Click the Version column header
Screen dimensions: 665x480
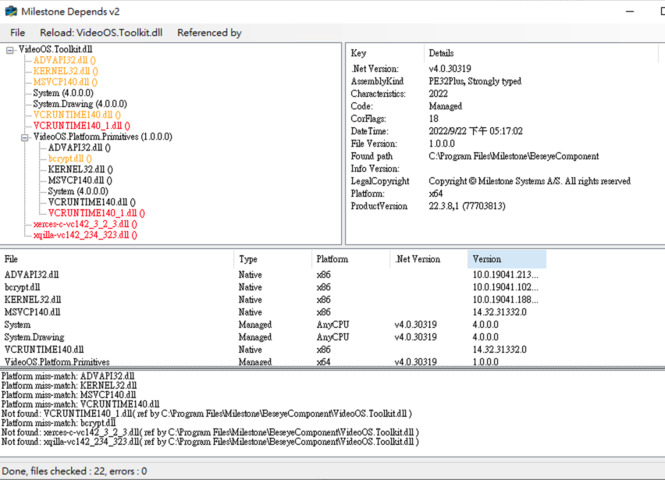506,259
